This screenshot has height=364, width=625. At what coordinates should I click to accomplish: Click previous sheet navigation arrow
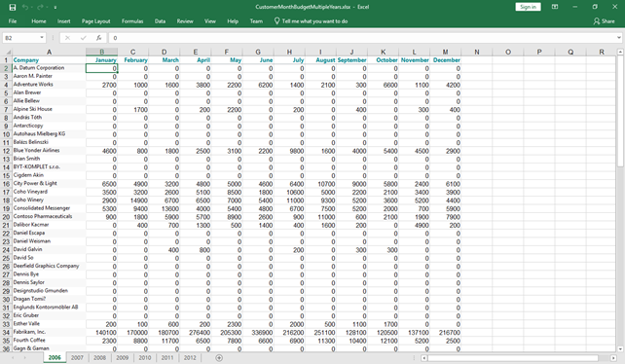pyautogui.click(x=13, y=358)
